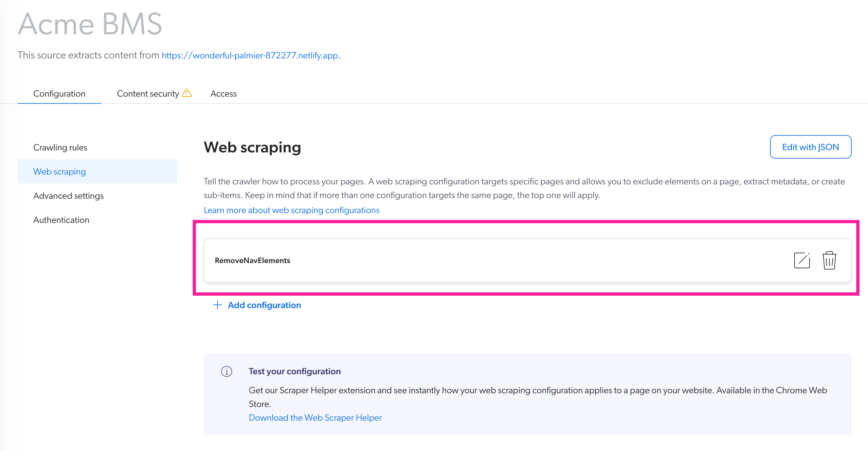Viewport: 868px width, 451px height.
Task: Click the info icon beside Test your configuration
Action: [x=227, y=371]
